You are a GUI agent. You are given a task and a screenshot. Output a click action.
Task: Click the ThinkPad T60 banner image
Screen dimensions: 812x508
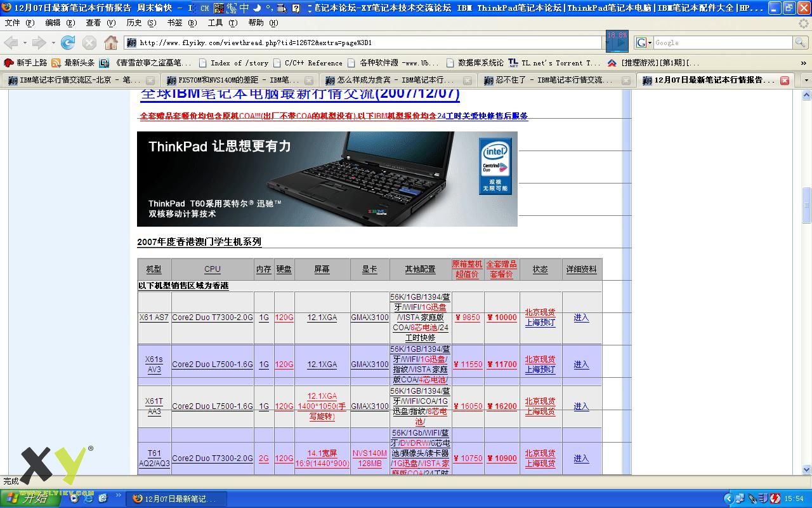pyautogui.click(x=327, y=179)
